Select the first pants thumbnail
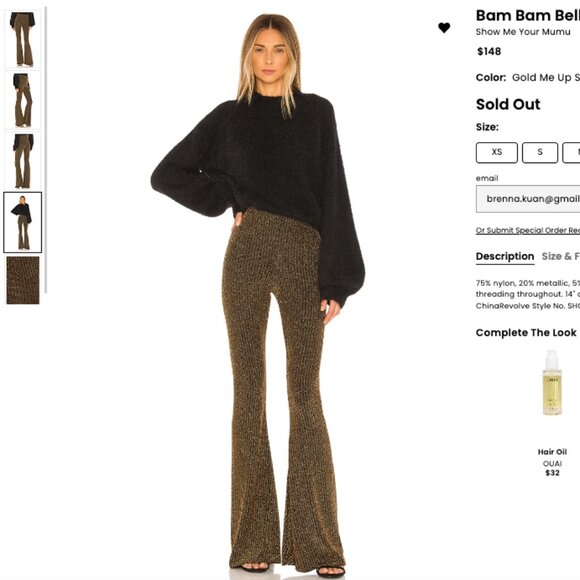The width and height of the screenshot is (580, 580). 23,39
